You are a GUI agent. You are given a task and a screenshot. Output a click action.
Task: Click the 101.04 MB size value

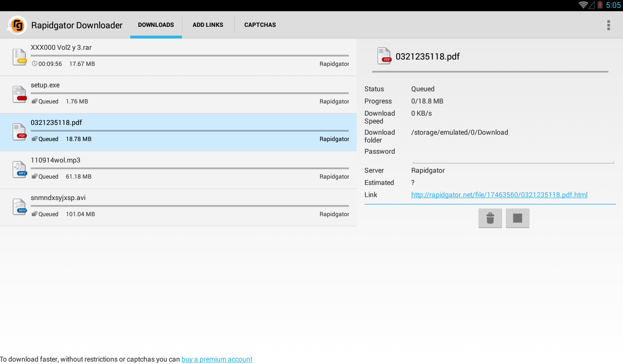pyautogui.click(x=80, y=214)
